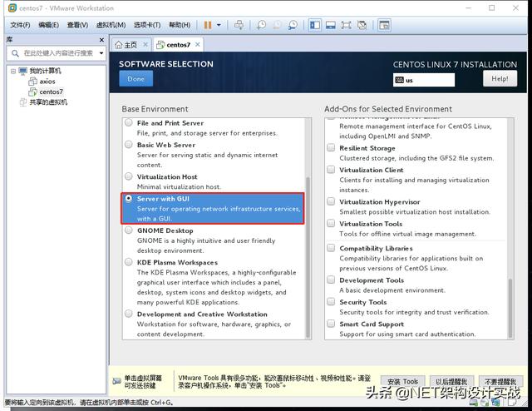Image resolution: width=532 pixels, height=411 pixels.
Task: Click the console view icon at toolbar end
Action: click(384, 25)
